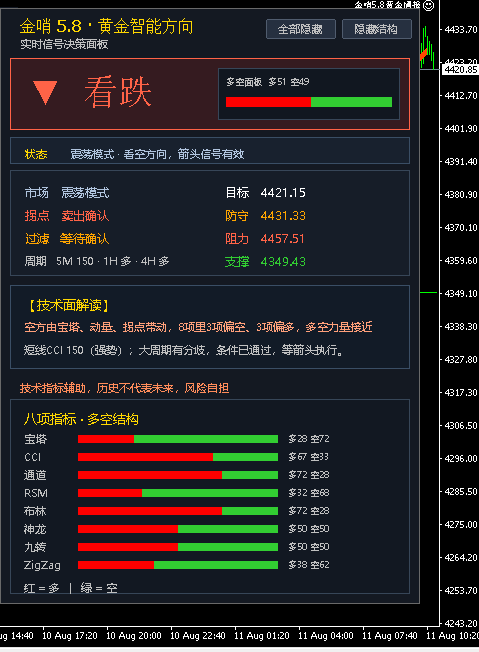Select the 看跌 signal text
Viewport: 479px width, 652px height.
coord(118,92)
